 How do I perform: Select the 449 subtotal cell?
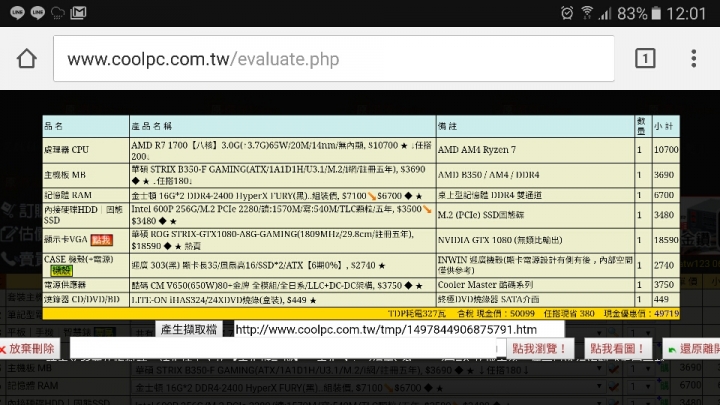pos(666,300)
